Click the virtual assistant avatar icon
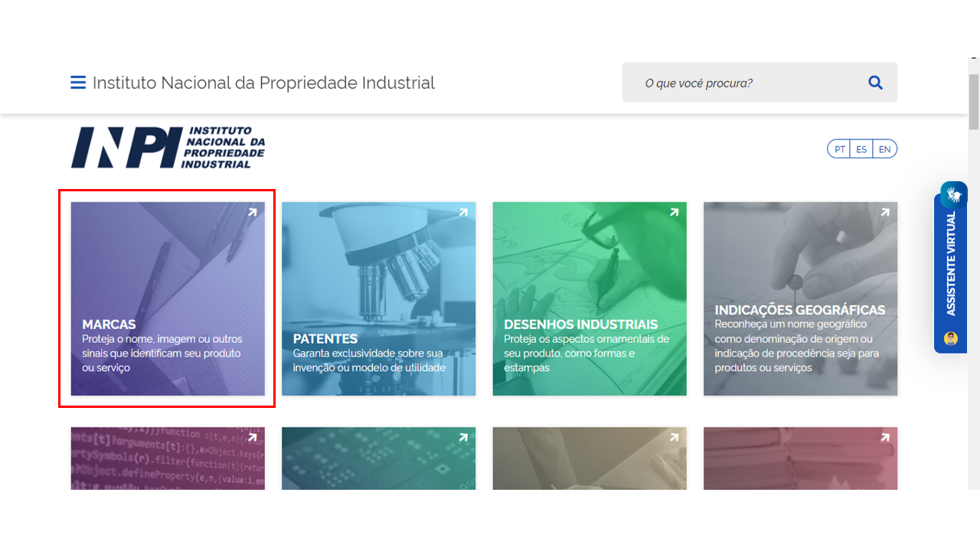Image resolution: width=980 pixels, height=551 pixels. [x=951, y=338]
